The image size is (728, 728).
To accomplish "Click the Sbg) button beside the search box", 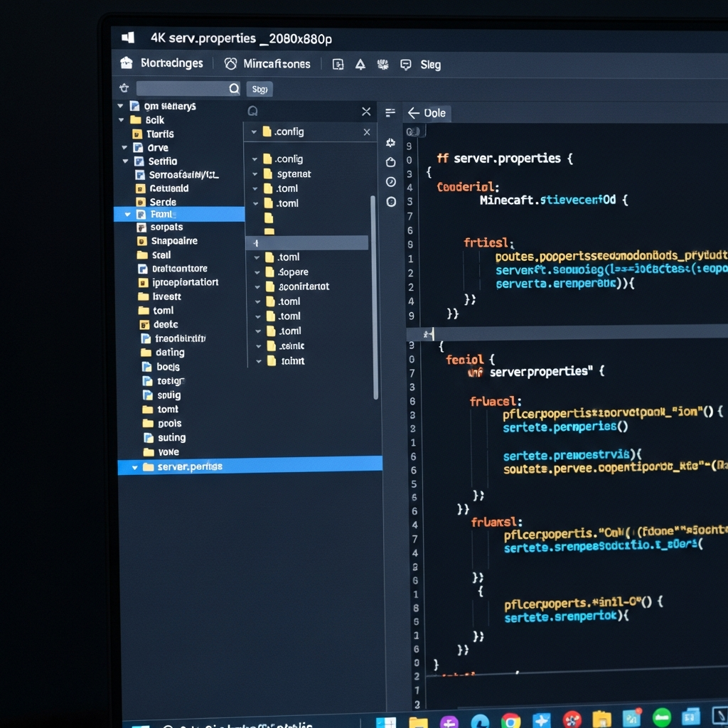I will [259, 89].
